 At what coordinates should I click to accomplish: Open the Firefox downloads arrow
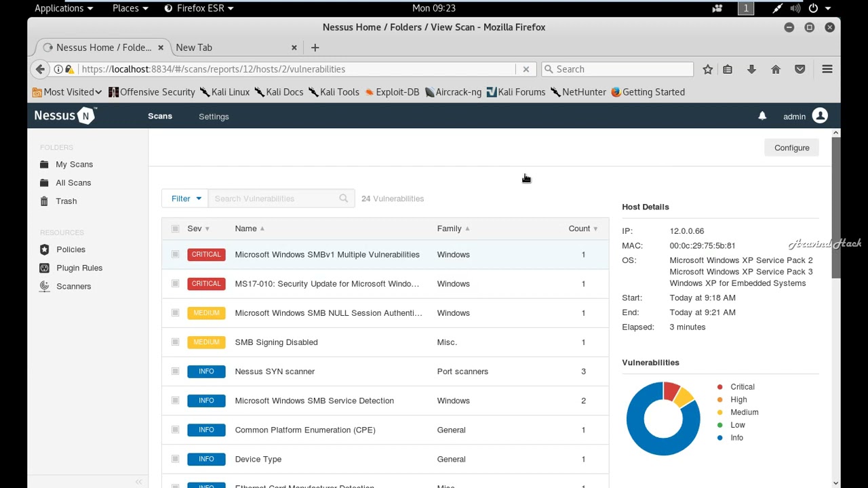751,69
